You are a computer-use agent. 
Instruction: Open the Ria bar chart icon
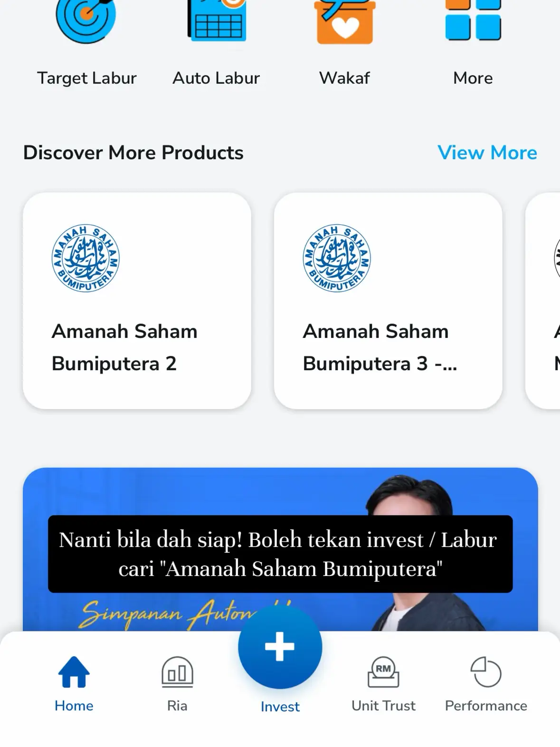[177, 672]
